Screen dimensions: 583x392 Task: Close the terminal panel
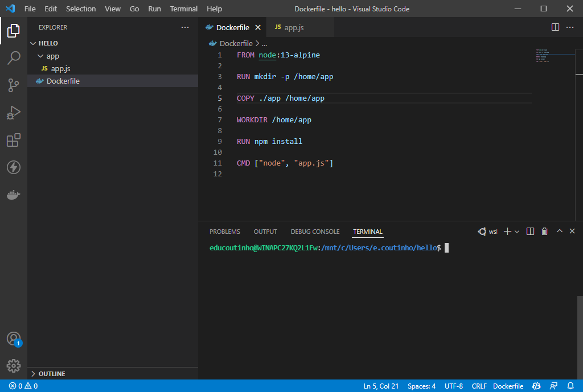click(x=572, y=231)
